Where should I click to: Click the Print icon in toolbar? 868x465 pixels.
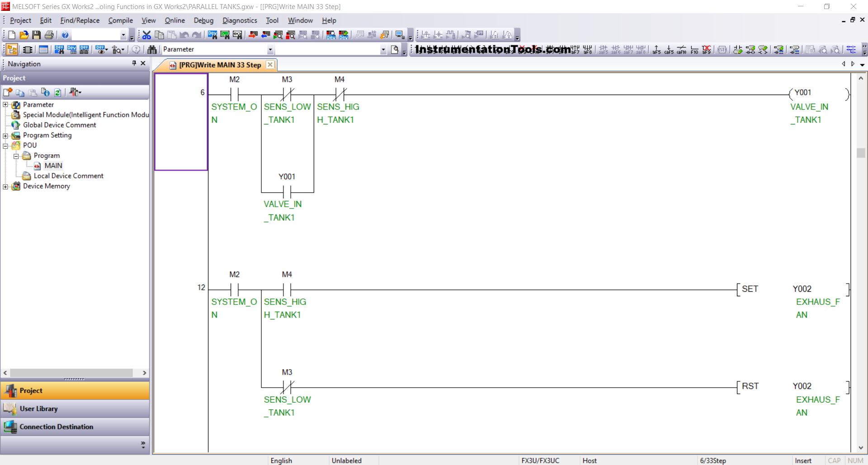[49, 35]
